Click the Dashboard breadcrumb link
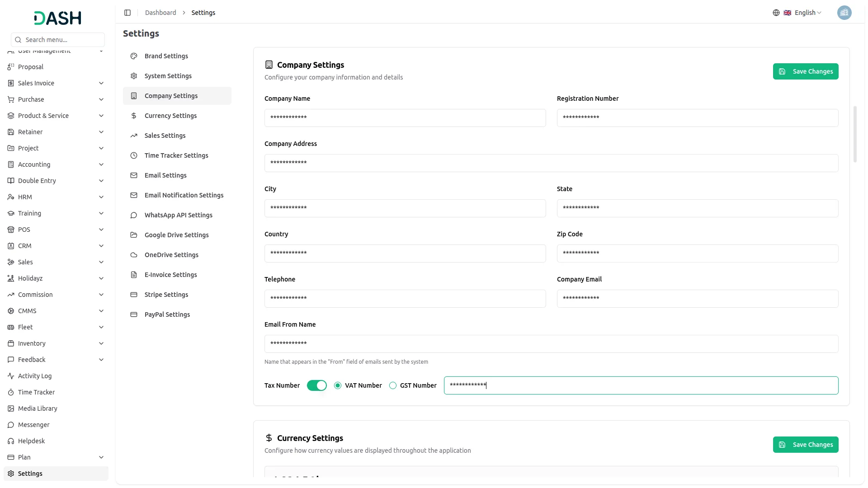This screenshot has height=488, width=868. pyautogui.click(x=160, y=13)
